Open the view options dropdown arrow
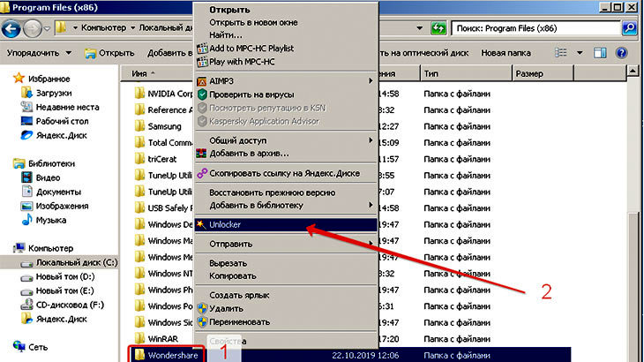The height and width of the screenshot is (362, 644). tap(580, 53)
